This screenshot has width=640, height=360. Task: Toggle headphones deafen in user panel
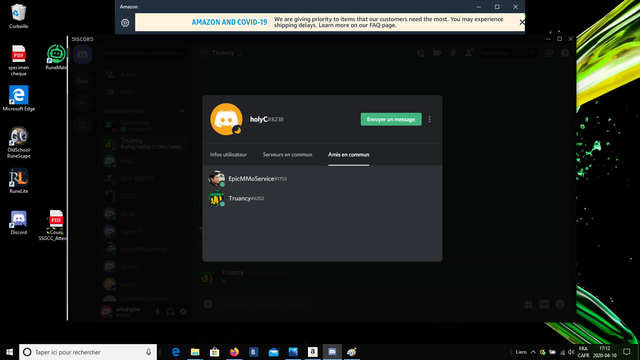(170, 312)
